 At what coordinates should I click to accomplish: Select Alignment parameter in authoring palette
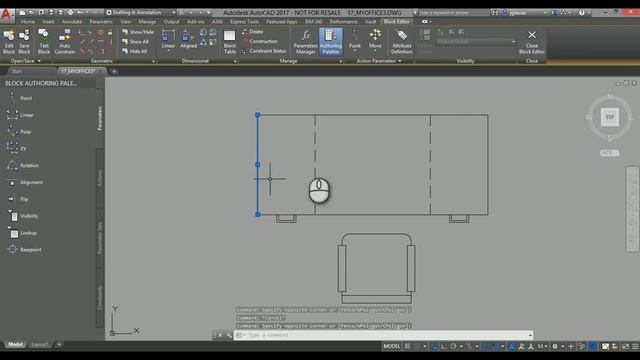tap(24, 182)
